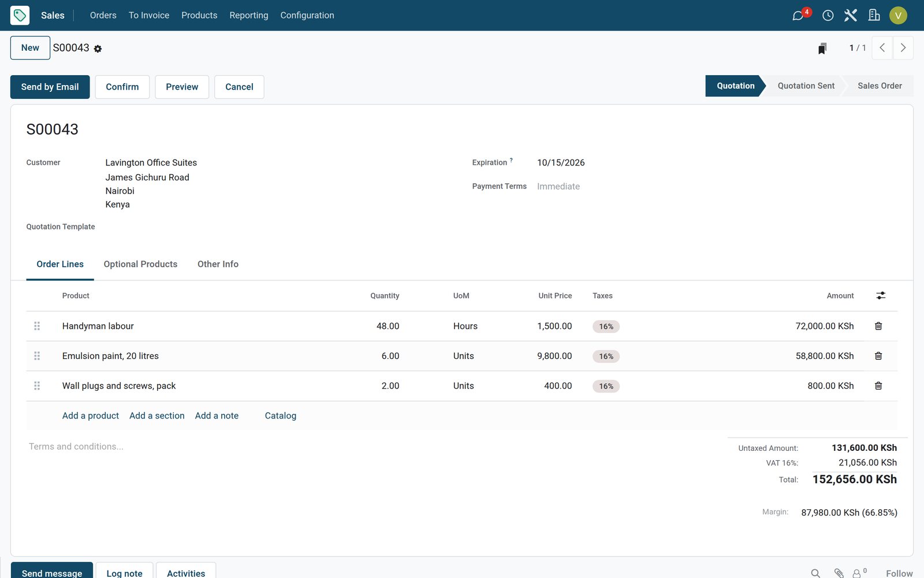Click the drag handle for Handyman labour
Image resolution: width=924 pixels, height=578 pixels.
point(37,326)
